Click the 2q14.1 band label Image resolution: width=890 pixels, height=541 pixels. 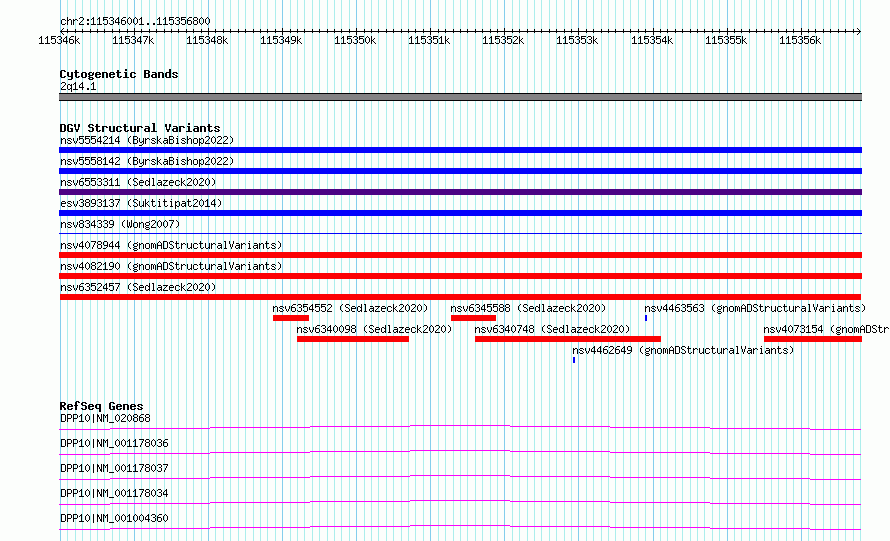pos(78,86)
